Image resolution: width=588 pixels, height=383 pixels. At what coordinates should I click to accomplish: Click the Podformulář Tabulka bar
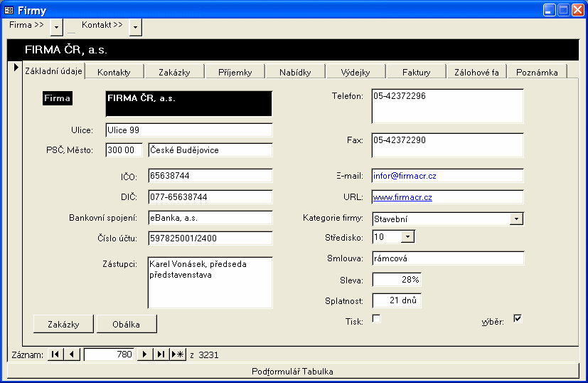click(292, 371)
